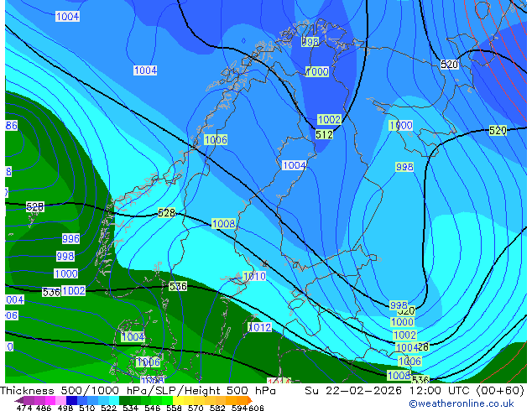Image resolution: width=532 pixels, height=411 pixels.
Task: Click the 510 legend value
Action: 87,408
